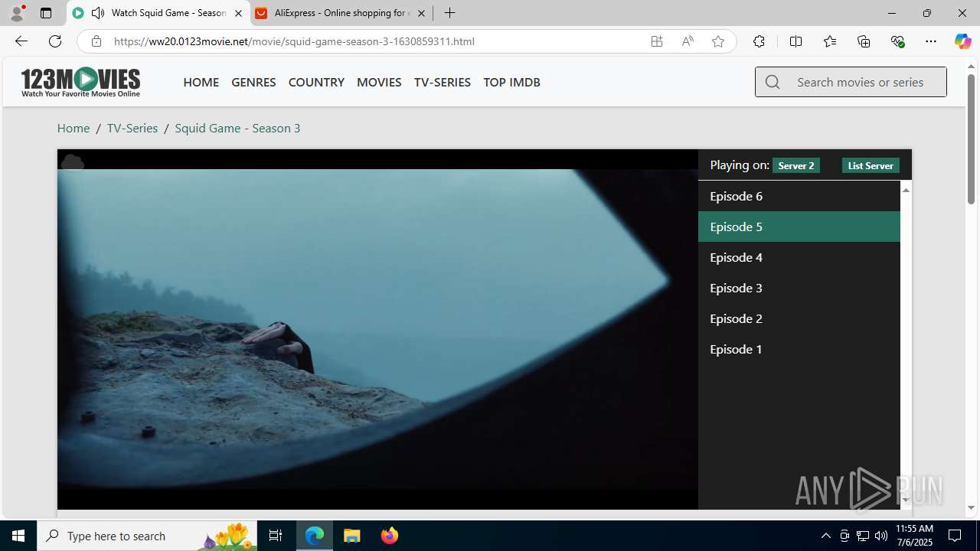Select Episode 3 from the list
This screenshot has width=980, height=551.
pos(799,288)
